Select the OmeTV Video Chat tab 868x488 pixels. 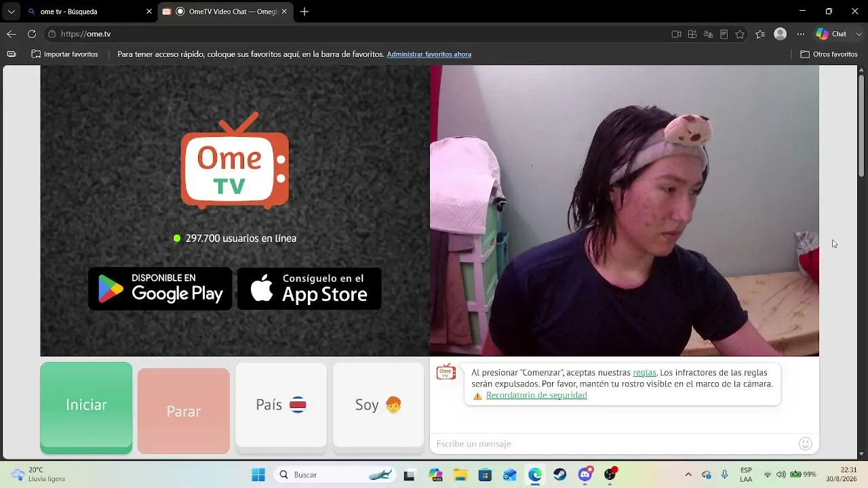click(x=226, y=12)
